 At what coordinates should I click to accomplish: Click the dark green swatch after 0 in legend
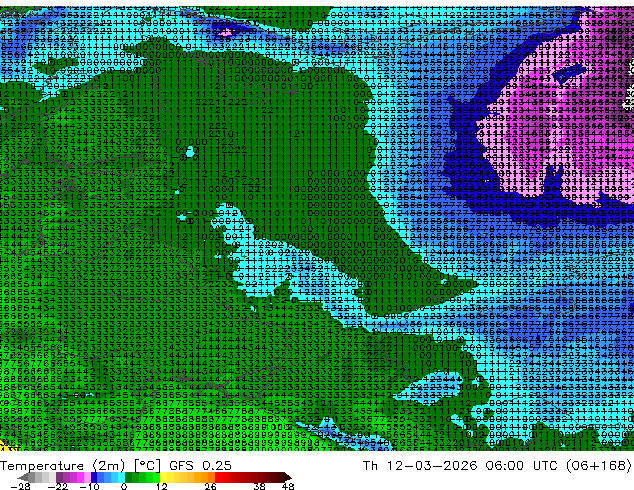click(129, 477)
